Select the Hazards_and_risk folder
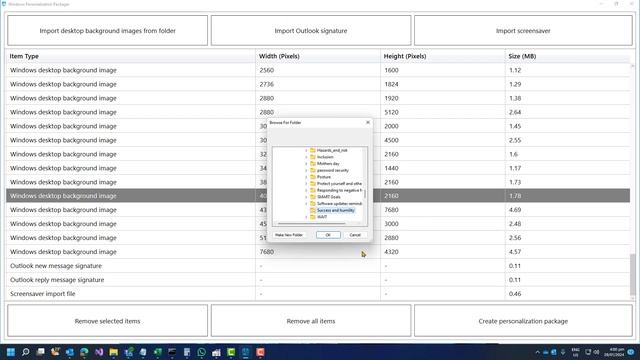 pyautogui.click(x=332, y=150)
